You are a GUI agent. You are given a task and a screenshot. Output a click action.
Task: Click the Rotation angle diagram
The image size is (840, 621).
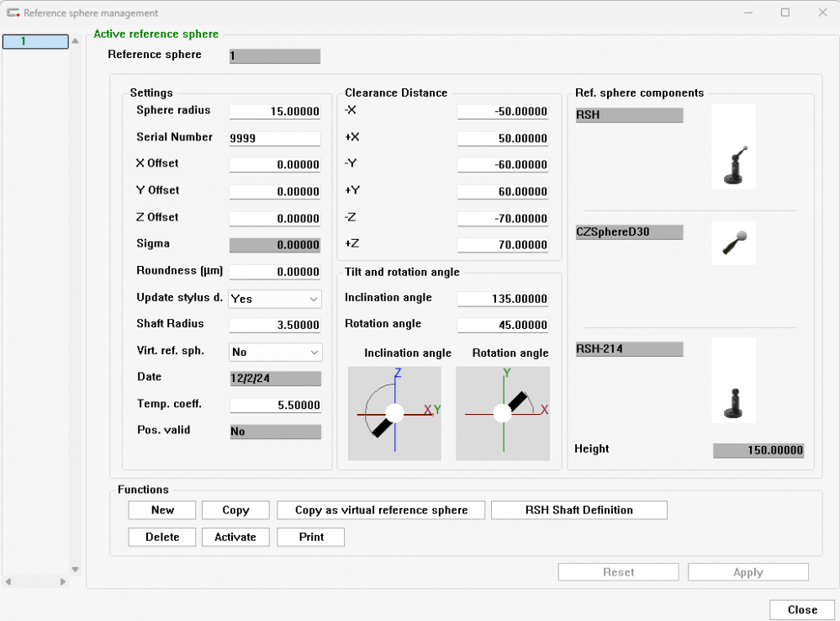pyautogui.click(x=503, y=414)
